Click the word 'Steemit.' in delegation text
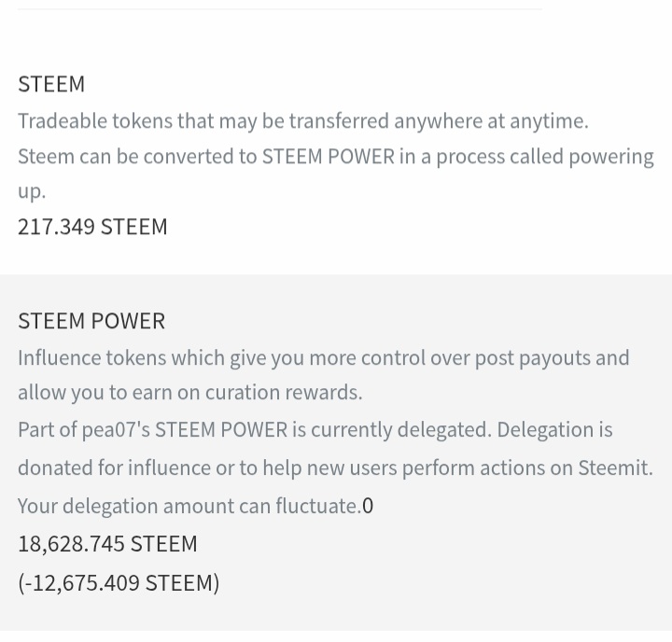672x642 pixels. 615,468
